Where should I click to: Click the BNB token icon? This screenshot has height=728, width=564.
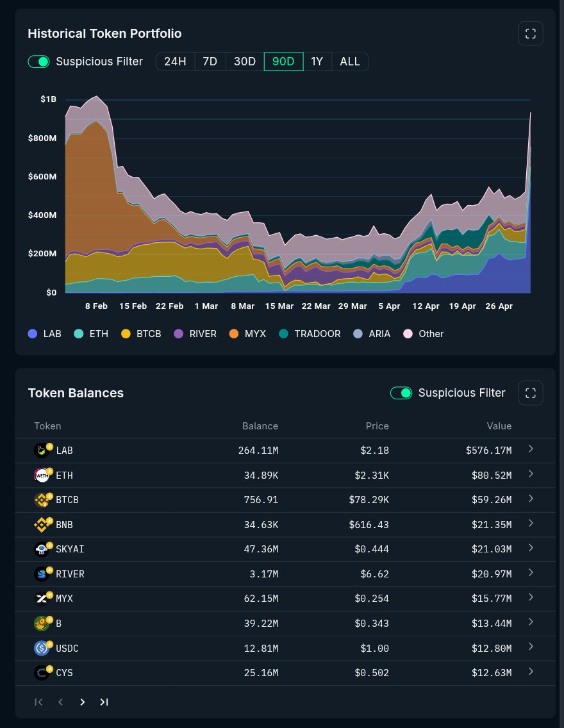(x=42, y=525)
